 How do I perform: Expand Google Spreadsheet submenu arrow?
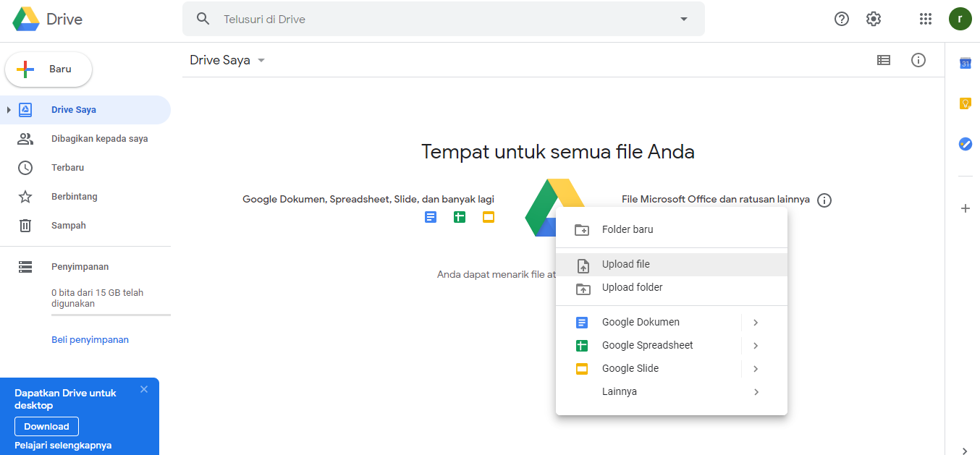(756, 346)
